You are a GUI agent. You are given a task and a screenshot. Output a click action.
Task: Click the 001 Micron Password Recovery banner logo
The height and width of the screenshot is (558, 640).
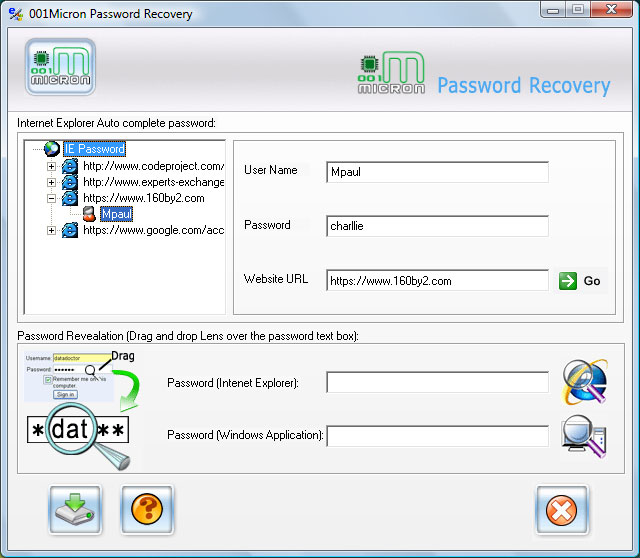coord(484,73)
